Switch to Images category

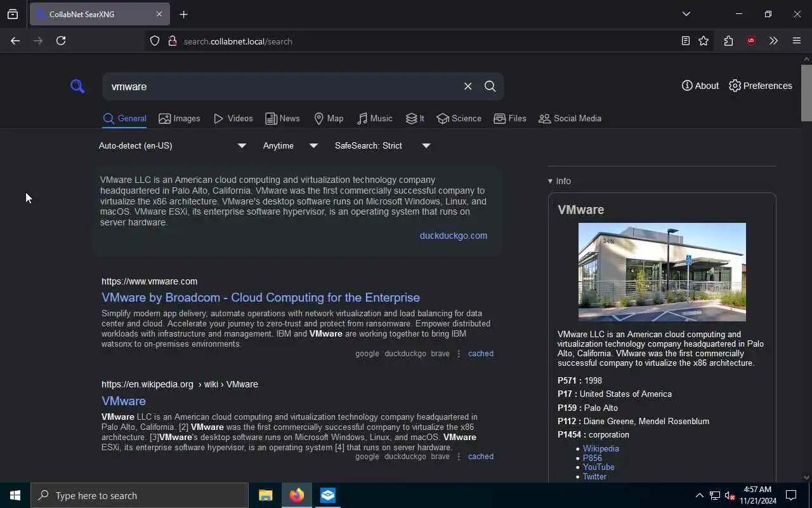tap(180, 119)
